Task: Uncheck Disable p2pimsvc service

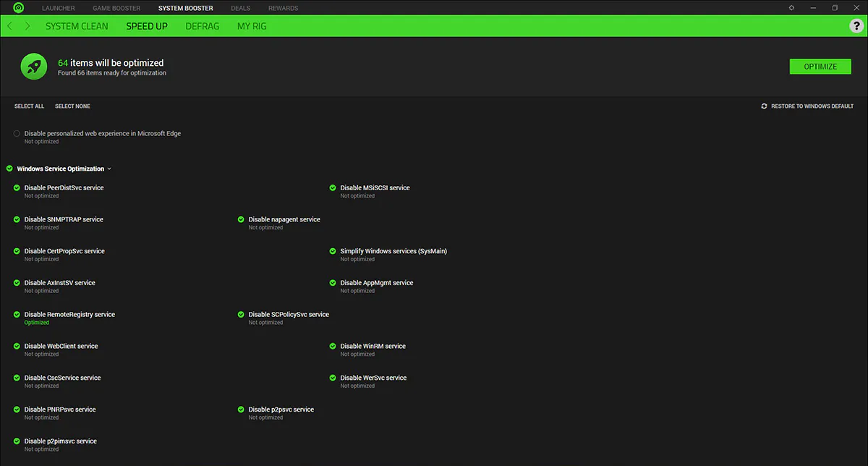Action: click(17, 441)
